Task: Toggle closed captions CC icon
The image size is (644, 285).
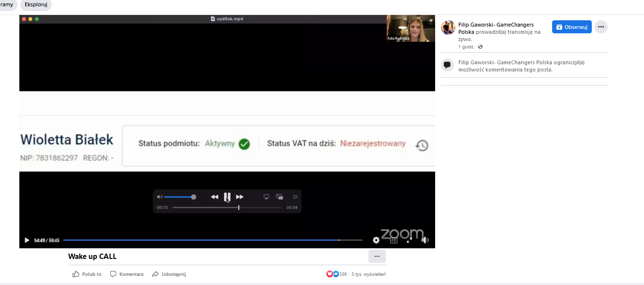Action: click(x=394, y=240)
